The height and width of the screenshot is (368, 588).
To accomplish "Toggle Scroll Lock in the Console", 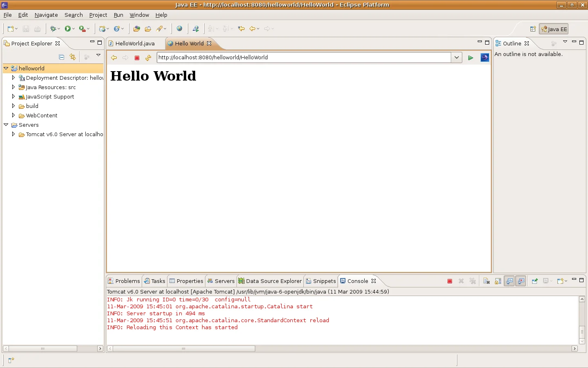I will [x=498, y=281].
